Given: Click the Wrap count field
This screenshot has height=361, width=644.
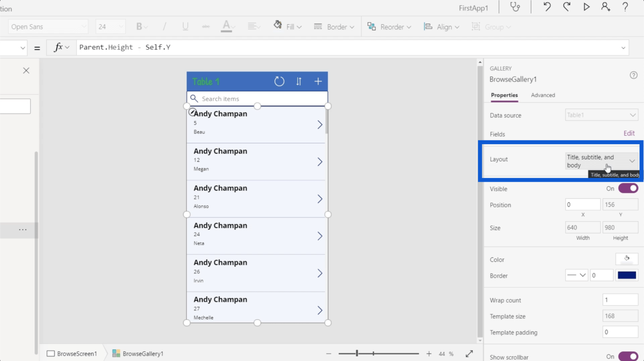Looking at the screenshot, I should point(620,300).
